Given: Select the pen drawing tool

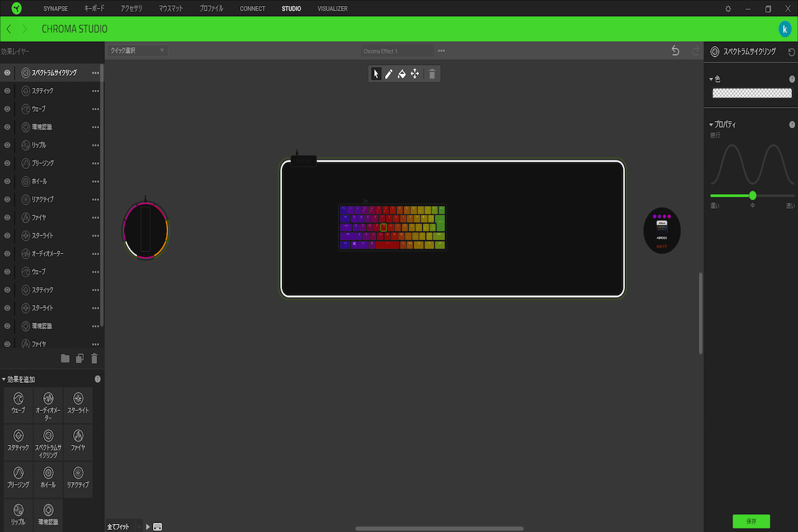Looking at the screenshot, I should point(389,74).
